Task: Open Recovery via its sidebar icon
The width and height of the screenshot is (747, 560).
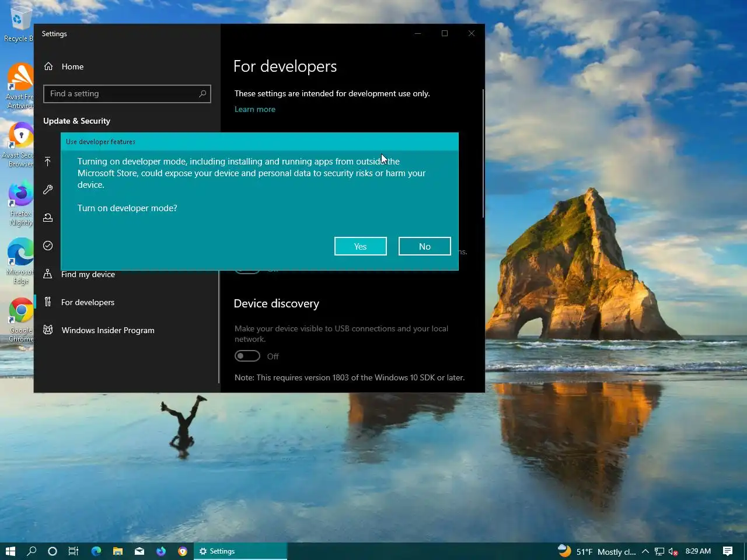Action: coord(48,218)
